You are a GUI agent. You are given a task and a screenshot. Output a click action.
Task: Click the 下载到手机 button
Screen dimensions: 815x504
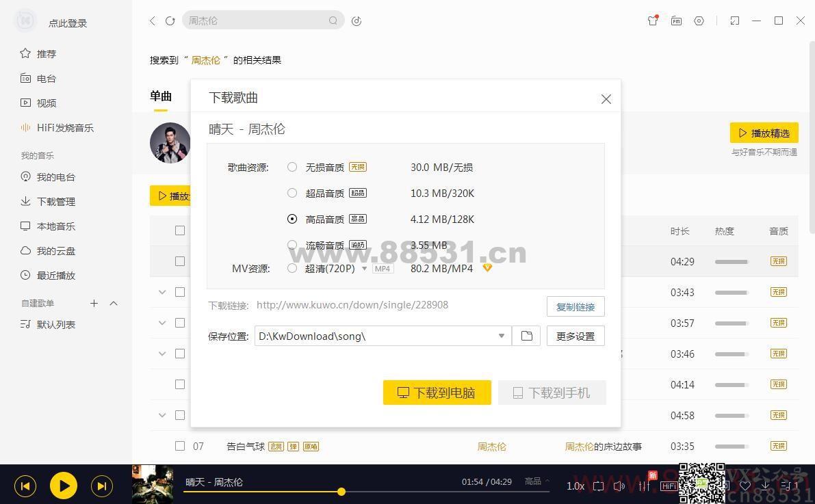[552, 393]
